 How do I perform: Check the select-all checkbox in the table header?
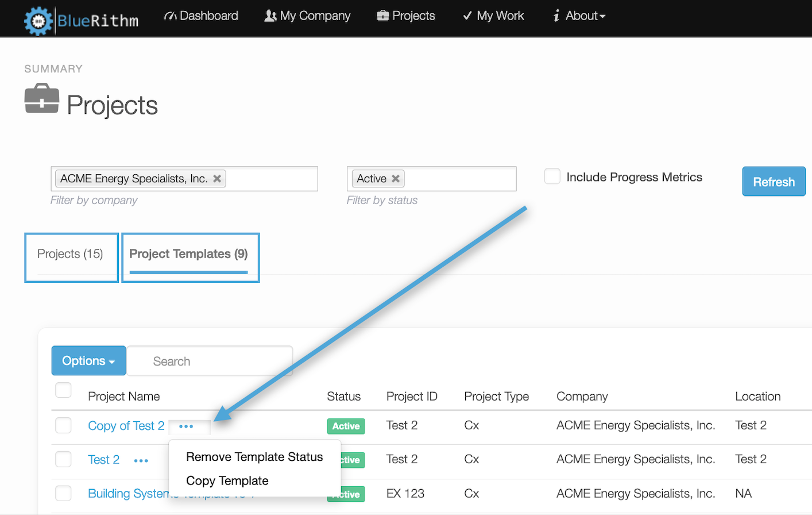63,390
